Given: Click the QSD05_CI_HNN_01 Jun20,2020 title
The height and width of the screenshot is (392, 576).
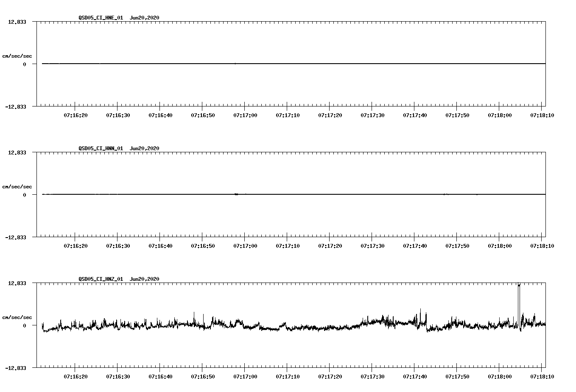Looking at the screenshot, I should click(x=119, y=148).
